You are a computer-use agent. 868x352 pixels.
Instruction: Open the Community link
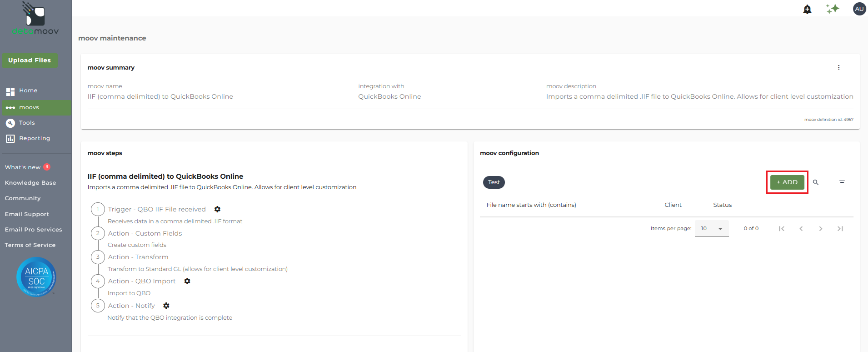pos(23,198)
